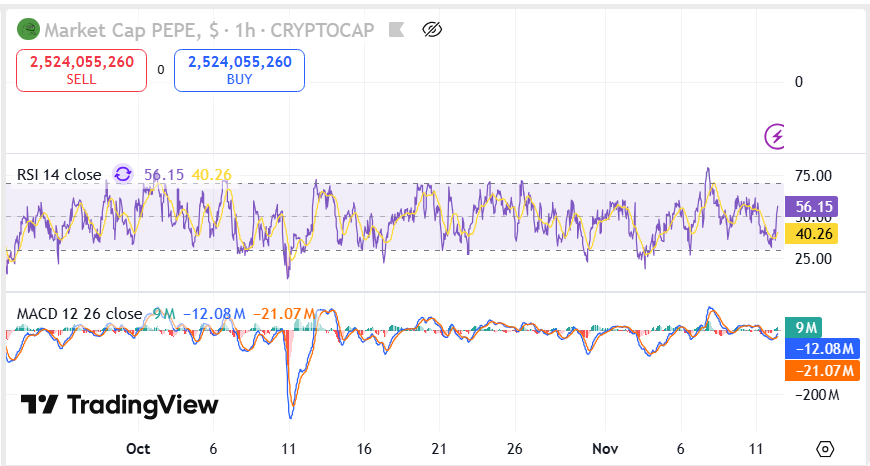Click the TradingView logo watermark
Screen dimensions: 870x466
pos(120,404)
